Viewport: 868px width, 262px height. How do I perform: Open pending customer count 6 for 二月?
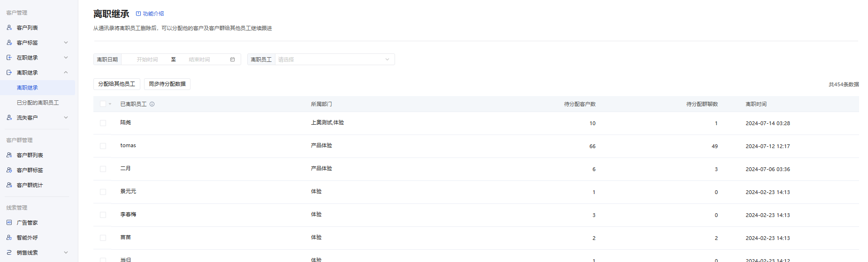(594, 169)
